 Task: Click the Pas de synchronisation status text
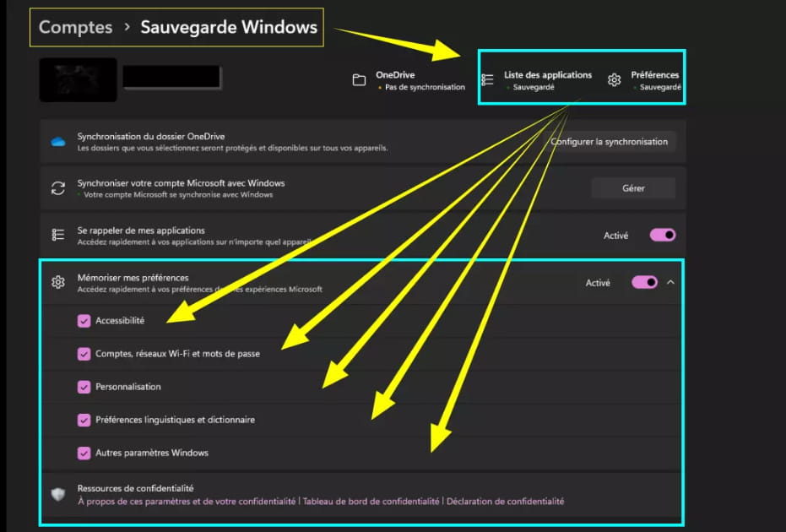[x=426, y=87]
